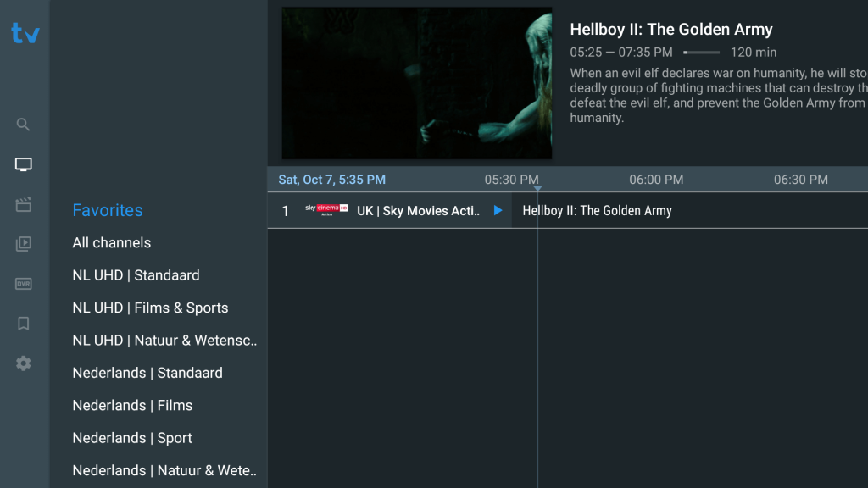This screenshot has height=488, width=868.
Task: Open the search icon in sidebar
Action: (x=24, y=125)
